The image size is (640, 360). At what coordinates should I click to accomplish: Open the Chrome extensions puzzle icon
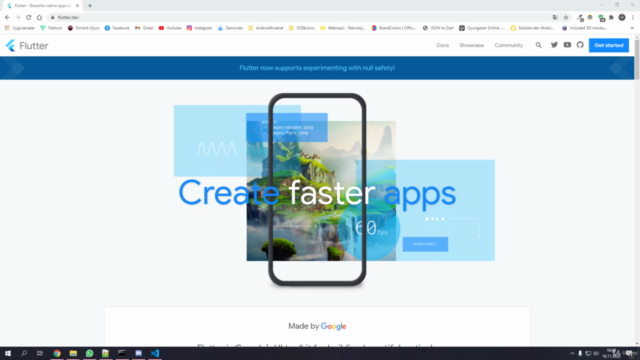611,17
